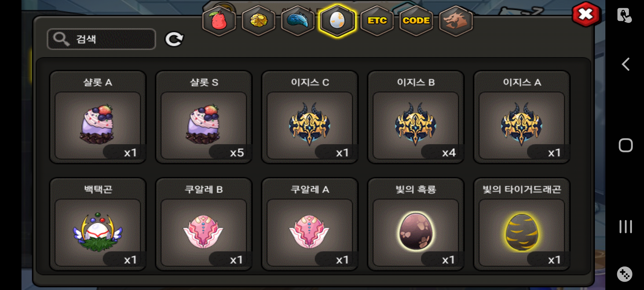The width and height of the screenshot is (644, 290).
Task: Open the gold nugget category tab
Action: point(258,21)
